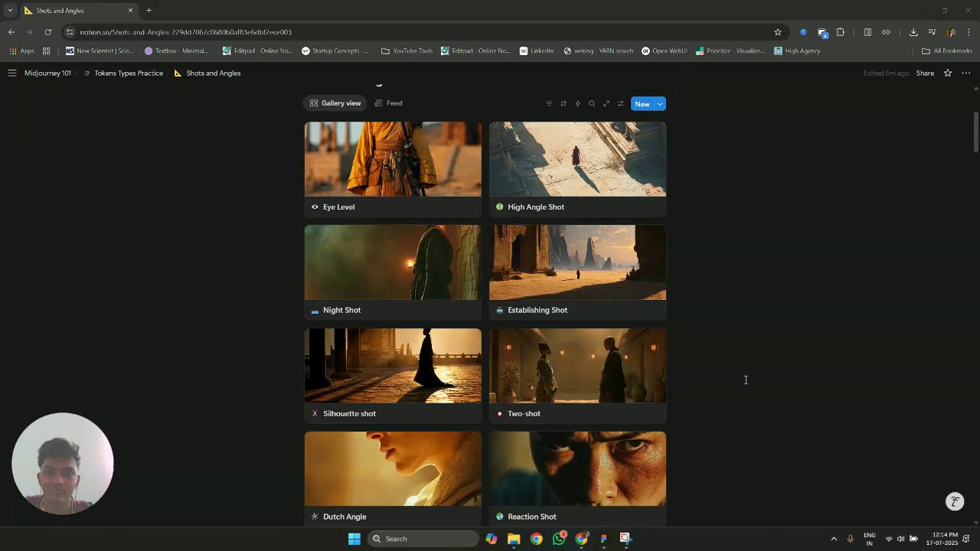Expand the Chrome tab search dropdown

click(x=10, y=11)
